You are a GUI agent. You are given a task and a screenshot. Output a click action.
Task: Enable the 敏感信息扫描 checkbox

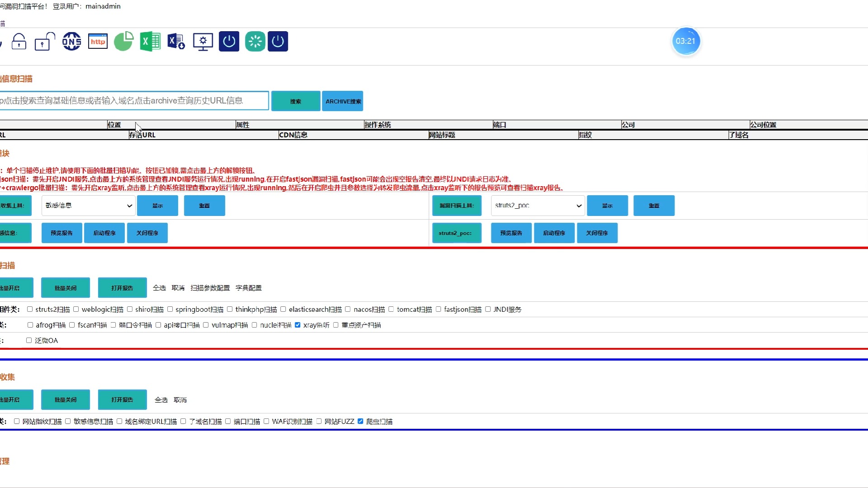point(68,422)
